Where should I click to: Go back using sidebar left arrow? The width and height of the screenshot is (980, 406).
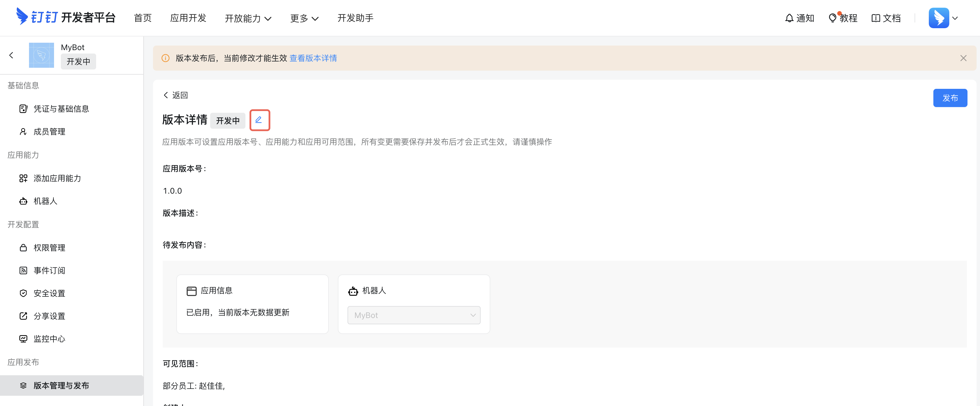click(11, 55)
